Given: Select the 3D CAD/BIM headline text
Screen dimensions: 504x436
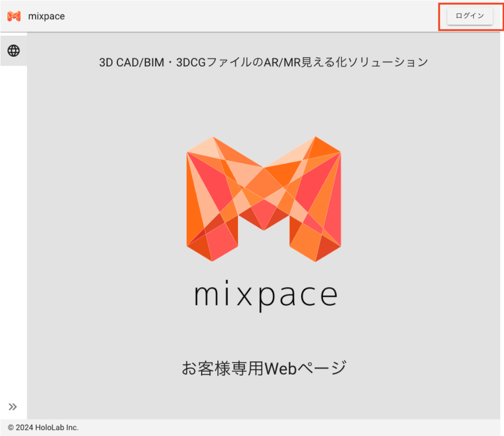Looking at the screenshot, I should click(264, 62).
